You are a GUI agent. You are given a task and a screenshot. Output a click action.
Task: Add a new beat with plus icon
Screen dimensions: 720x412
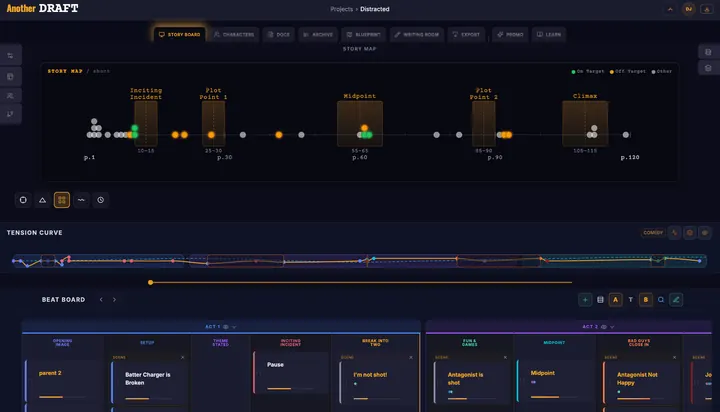(x=585, y=300)
